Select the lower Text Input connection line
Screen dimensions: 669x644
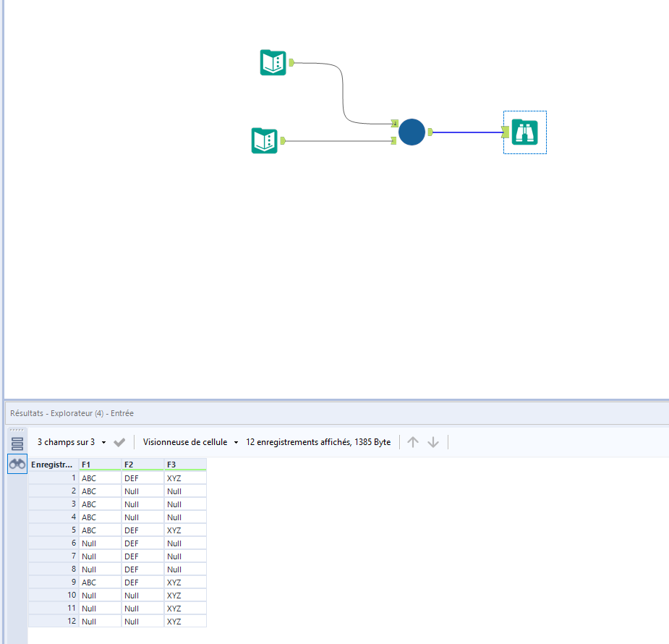click(338, 141)
